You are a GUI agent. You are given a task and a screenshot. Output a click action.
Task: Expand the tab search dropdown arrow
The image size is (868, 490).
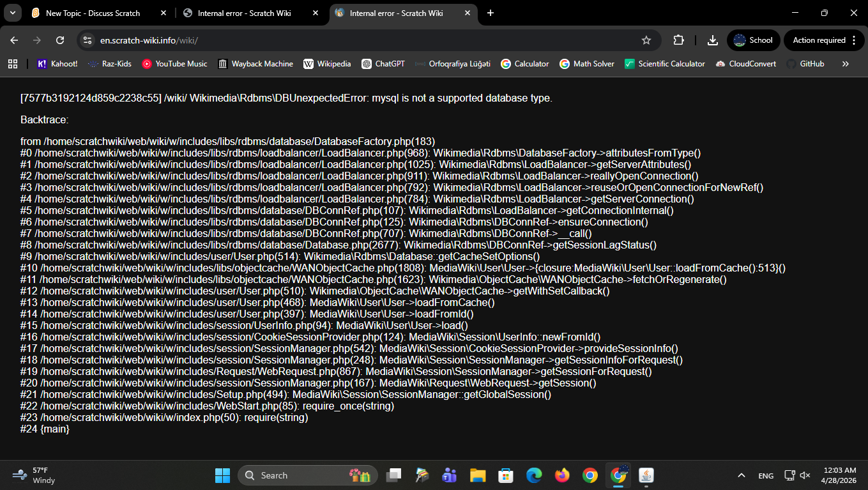13,13
